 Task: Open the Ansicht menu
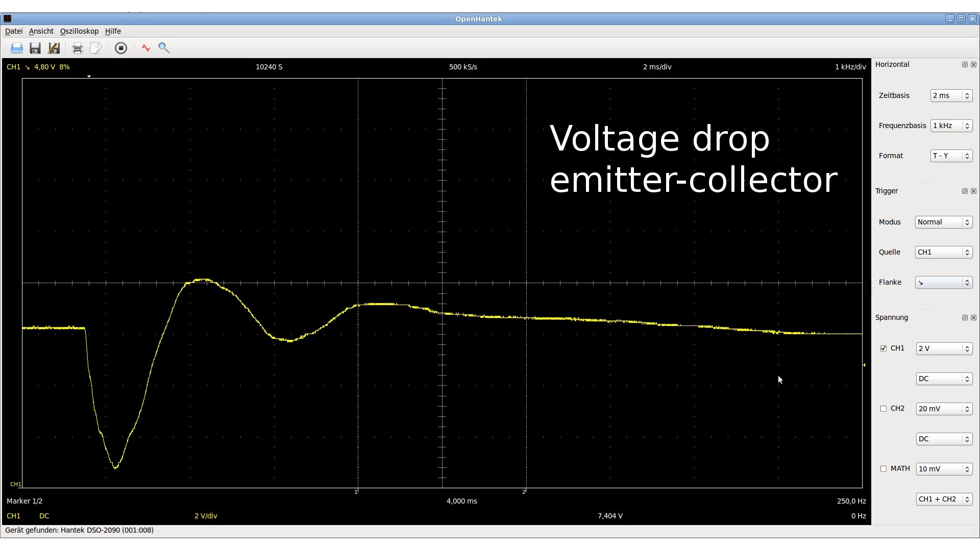[x=41, y=31]
